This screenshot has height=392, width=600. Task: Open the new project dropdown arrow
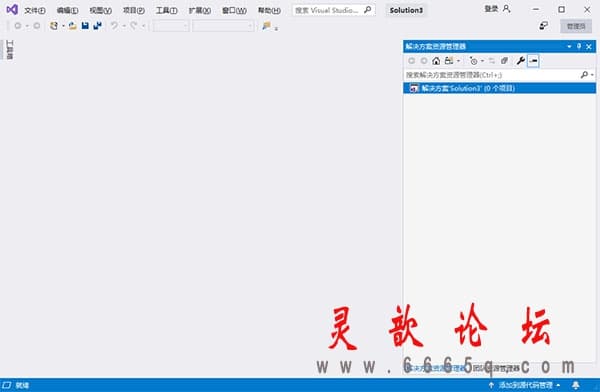(x=63, y=26)
